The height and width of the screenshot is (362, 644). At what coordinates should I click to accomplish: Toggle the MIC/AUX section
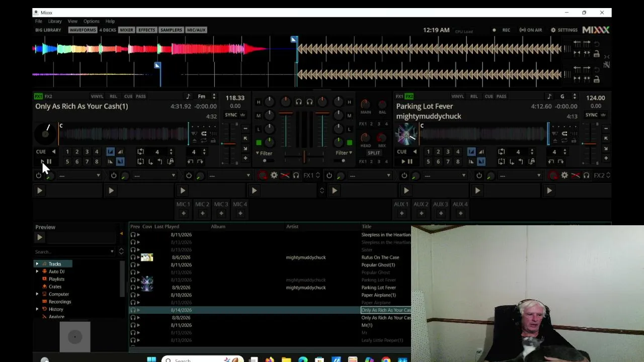(x=196, y=30)
